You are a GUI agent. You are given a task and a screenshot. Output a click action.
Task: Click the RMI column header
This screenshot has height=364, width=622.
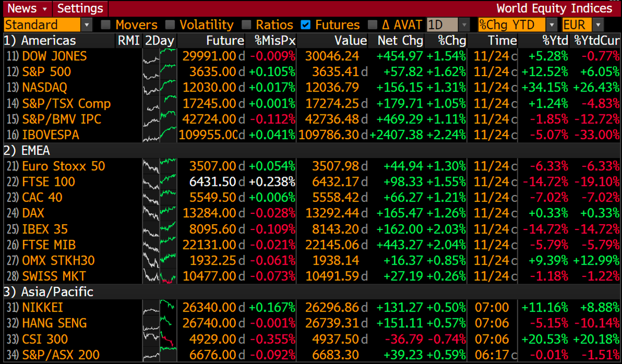pos(128,40)
